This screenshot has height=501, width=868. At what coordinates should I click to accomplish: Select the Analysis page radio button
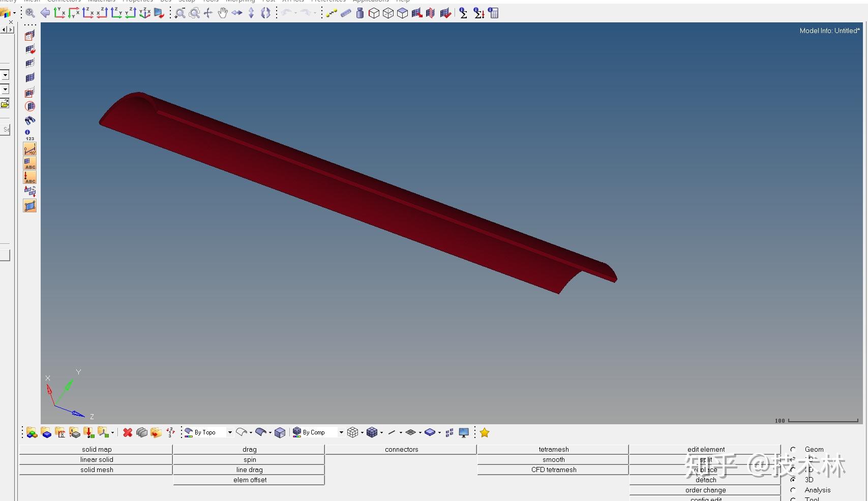pos(793,490)
